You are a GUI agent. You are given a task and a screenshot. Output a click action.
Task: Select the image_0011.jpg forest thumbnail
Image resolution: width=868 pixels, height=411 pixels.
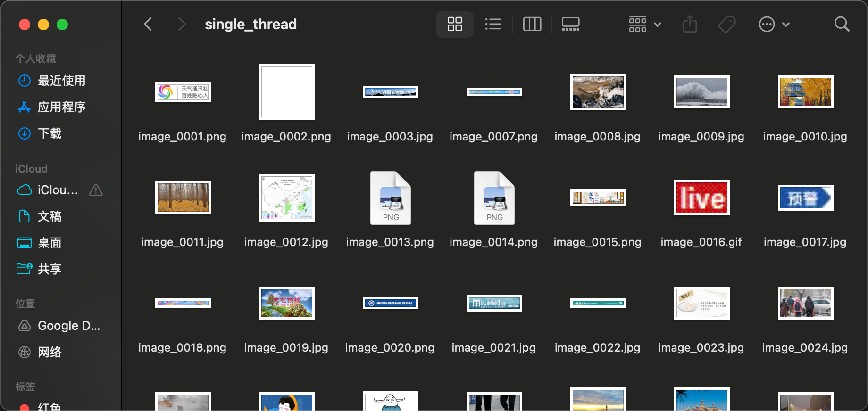click(183, 197)
